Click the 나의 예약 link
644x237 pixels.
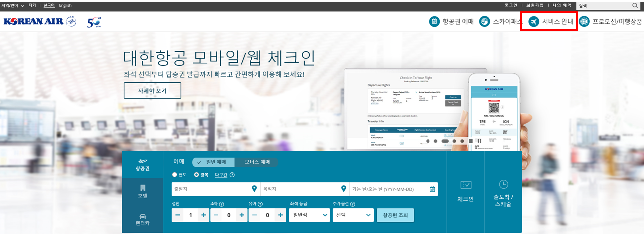(x=562, y=5)
